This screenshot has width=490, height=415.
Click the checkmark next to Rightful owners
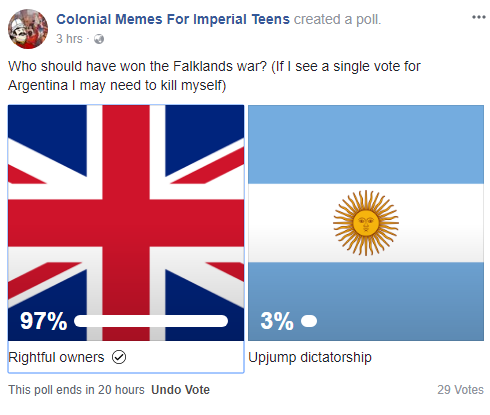[x=119, y=357]
